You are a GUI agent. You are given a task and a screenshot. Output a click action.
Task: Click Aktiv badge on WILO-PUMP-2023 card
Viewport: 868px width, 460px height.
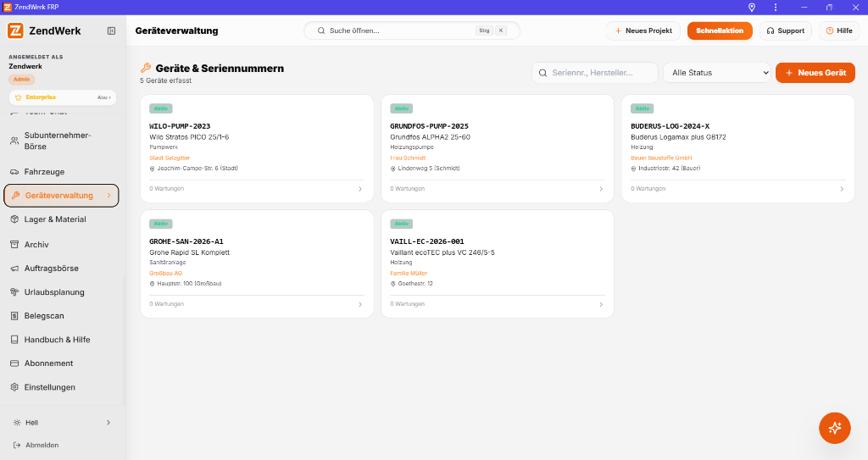point(161,108)
